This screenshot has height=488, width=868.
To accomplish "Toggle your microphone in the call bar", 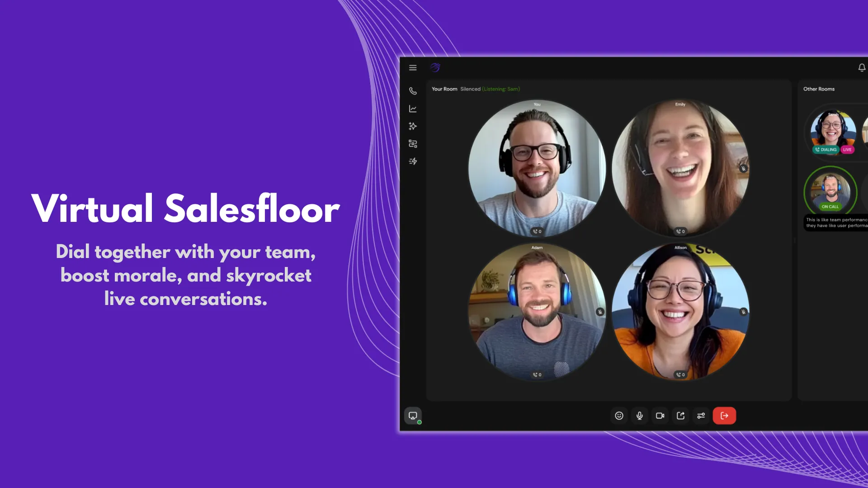I will [x=640, y=416].
